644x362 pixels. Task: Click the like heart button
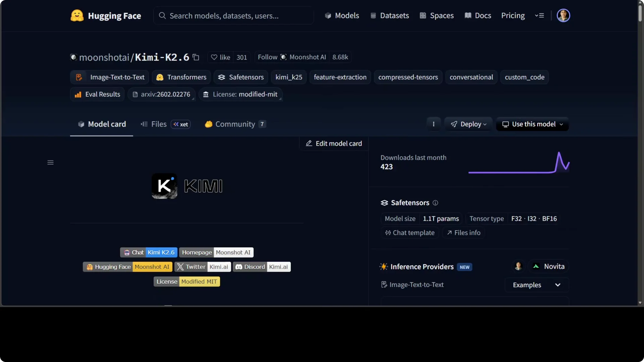[220, 57]
